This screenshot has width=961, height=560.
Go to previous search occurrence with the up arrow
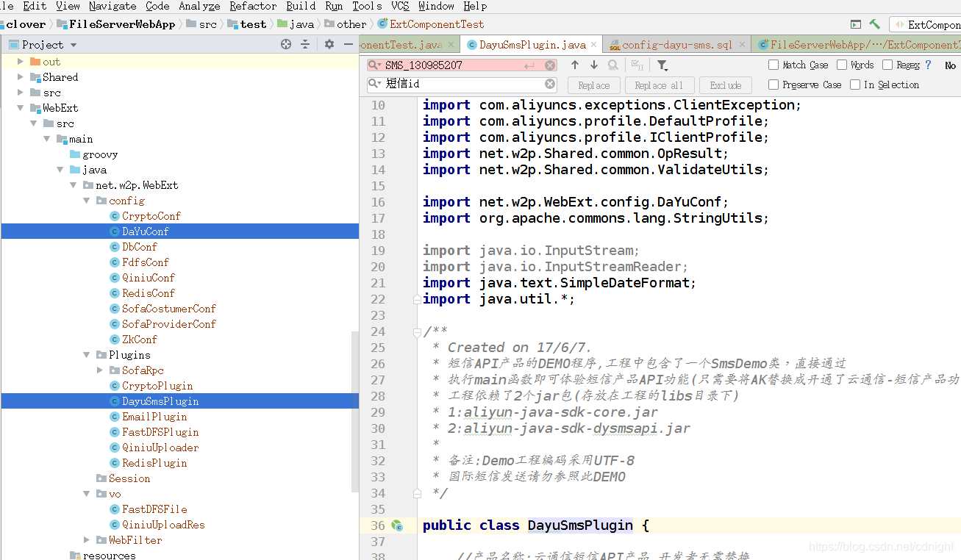(575, 65)
